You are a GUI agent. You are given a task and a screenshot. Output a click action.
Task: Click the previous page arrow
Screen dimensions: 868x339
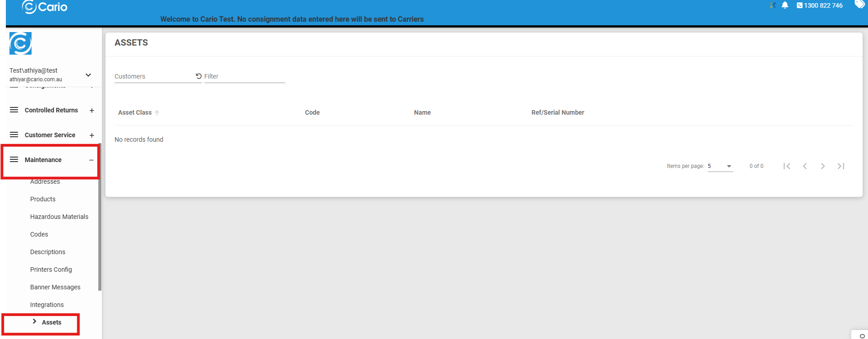pos(805,166)
